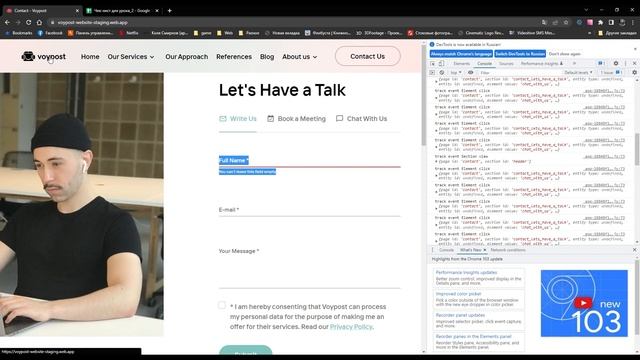The image size is (640, 360).
Task: Open console settings gear next to issues
Action: tap(634, 73)
